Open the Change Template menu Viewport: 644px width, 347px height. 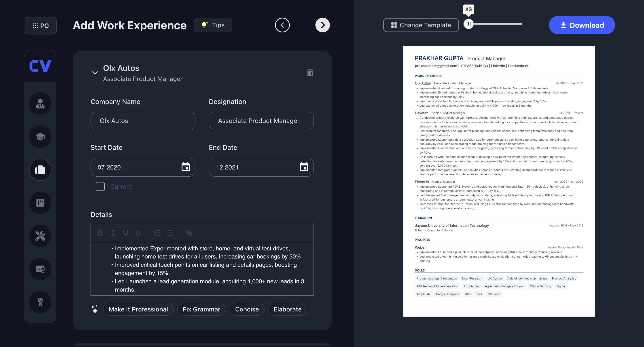click(x=421, y=25)
